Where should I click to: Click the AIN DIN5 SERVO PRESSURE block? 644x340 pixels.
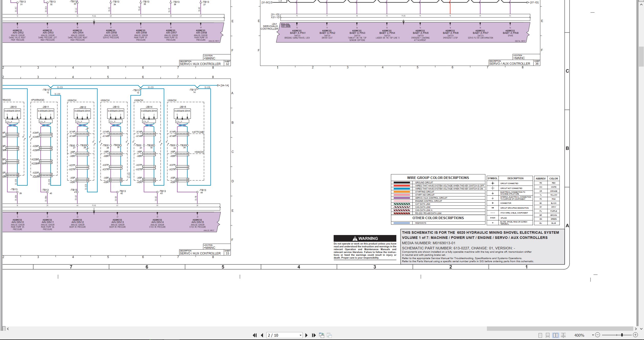[x=111, y=34]
